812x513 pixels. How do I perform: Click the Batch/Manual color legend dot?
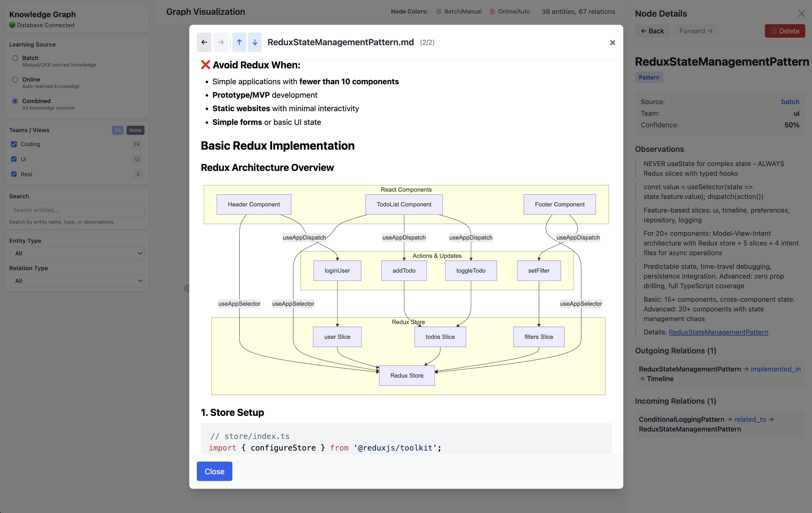pos(438,12)
